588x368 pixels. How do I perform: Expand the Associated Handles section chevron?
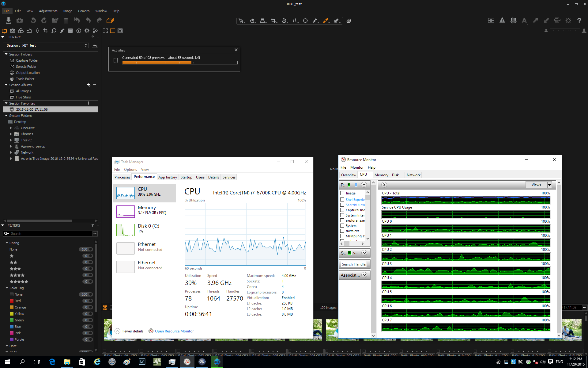364,275
